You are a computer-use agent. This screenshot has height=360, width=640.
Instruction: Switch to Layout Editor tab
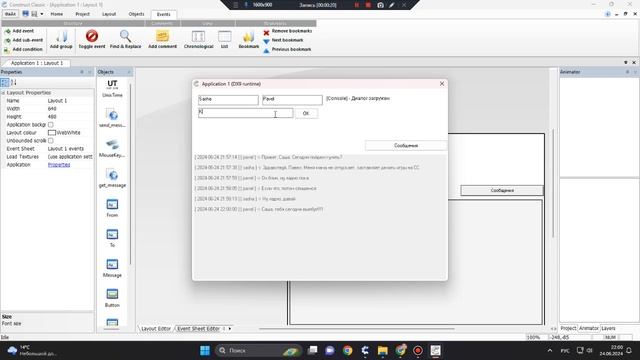tap(156, 329)
